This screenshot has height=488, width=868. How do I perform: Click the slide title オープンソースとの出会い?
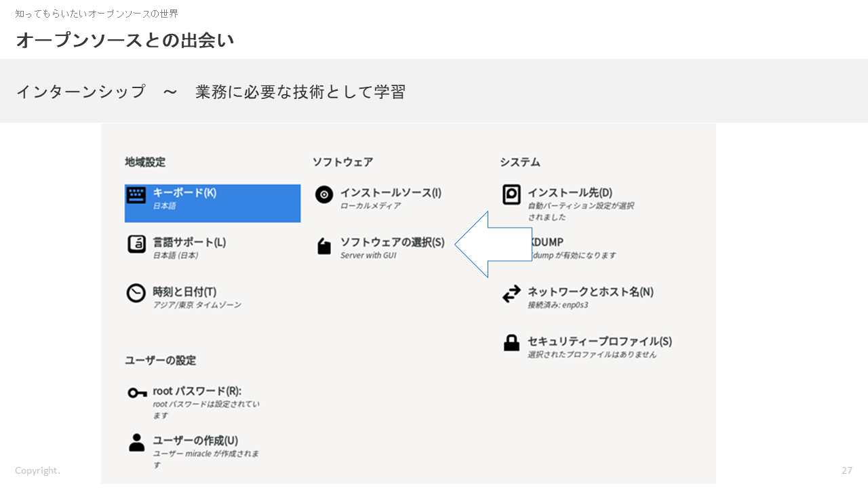tap(125, 41)
